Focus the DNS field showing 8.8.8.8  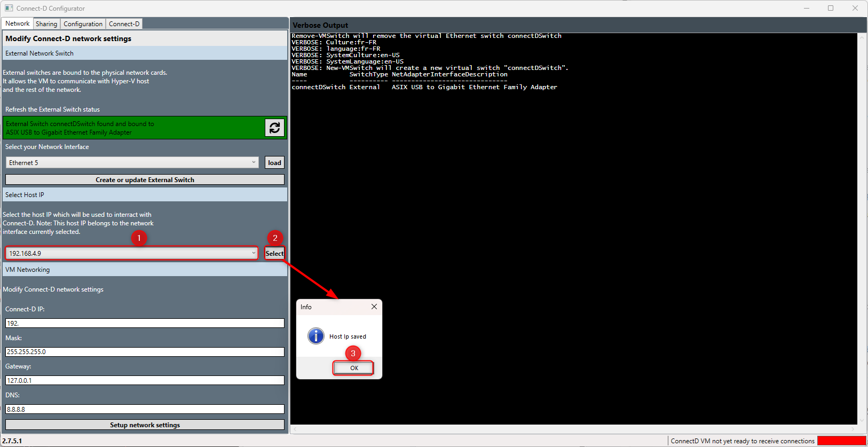145,409
